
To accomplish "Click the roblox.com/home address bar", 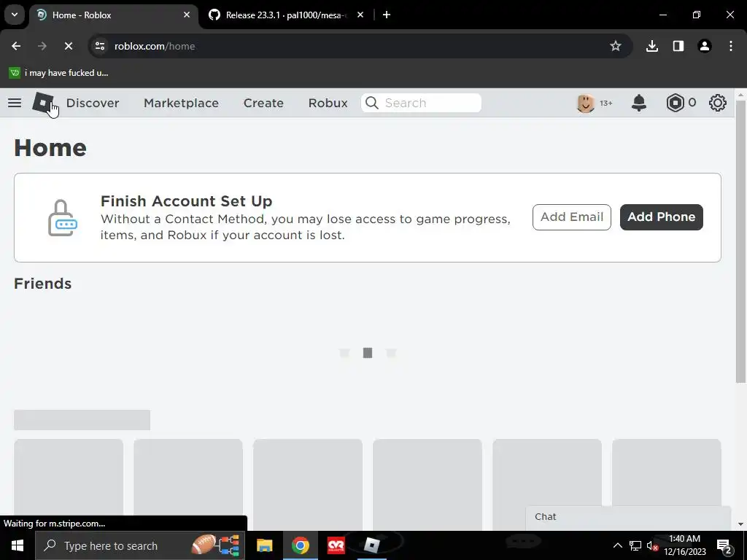I will click(361, 46).
